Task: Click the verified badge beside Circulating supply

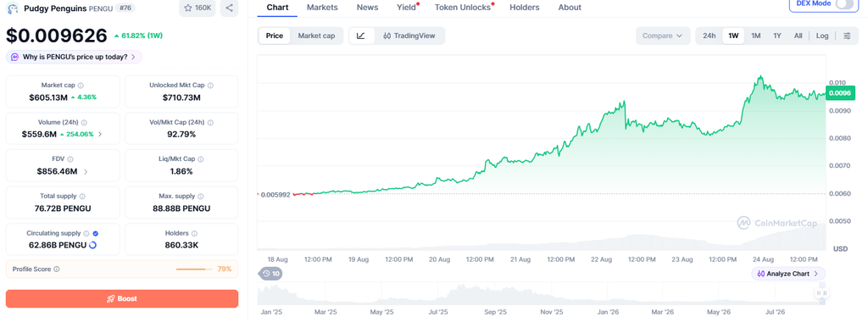Action: click(96, 234)
